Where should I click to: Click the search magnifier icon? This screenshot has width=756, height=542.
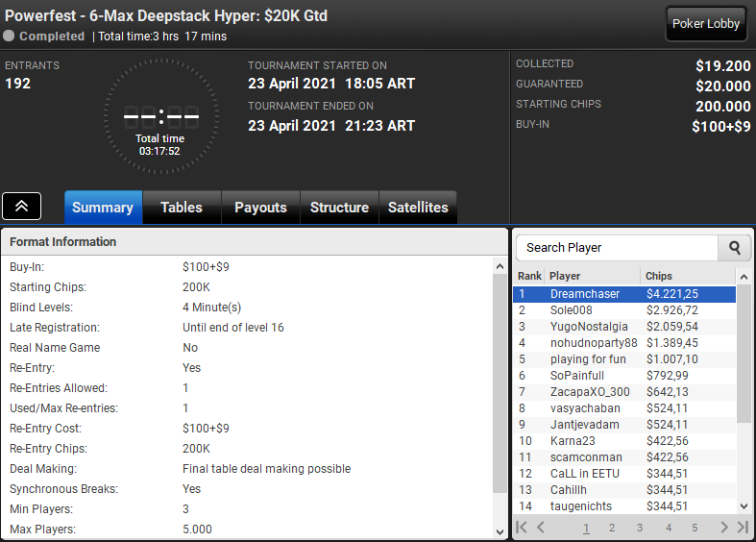click(x=734, y=247)
